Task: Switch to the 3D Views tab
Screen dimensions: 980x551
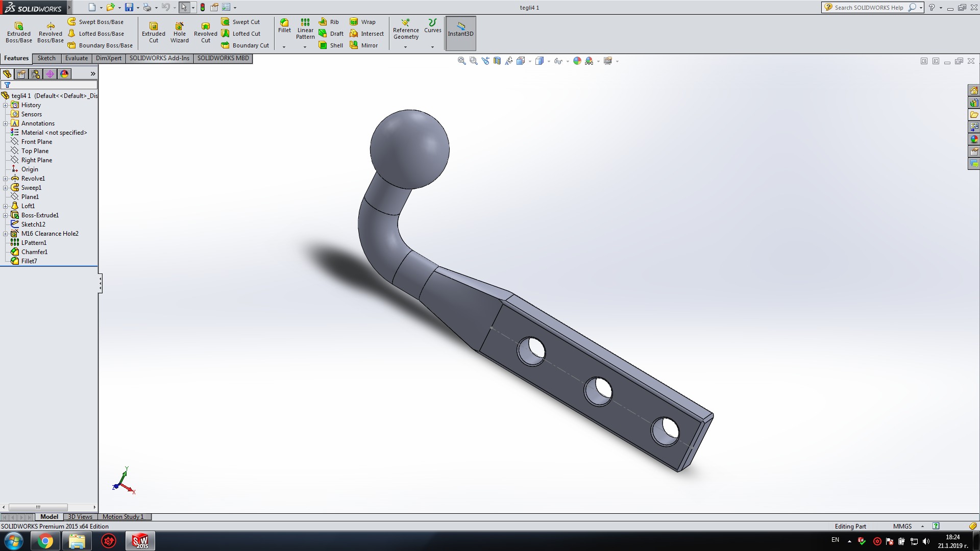Action: point(80,517)
